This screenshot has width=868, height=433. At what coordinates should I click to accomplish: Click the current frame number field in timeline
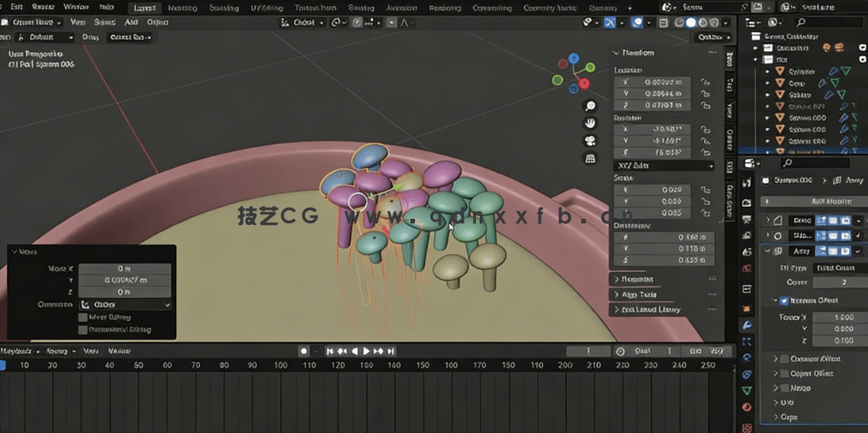click(x=588, y=351)
